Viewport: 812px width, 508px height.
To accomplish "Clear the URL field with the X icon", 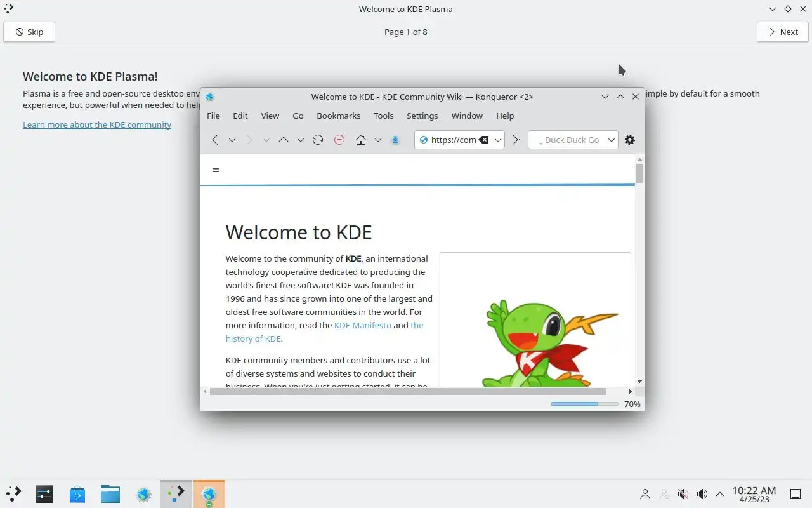I will pyautogui.click(x=483, y=140).
